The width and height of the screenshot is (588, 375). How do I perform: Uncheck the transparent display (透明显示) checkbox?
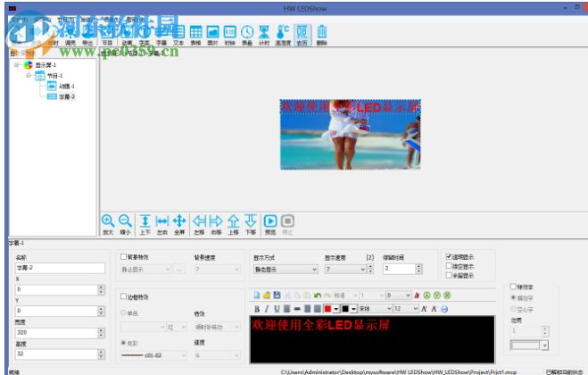coord(449,257)
